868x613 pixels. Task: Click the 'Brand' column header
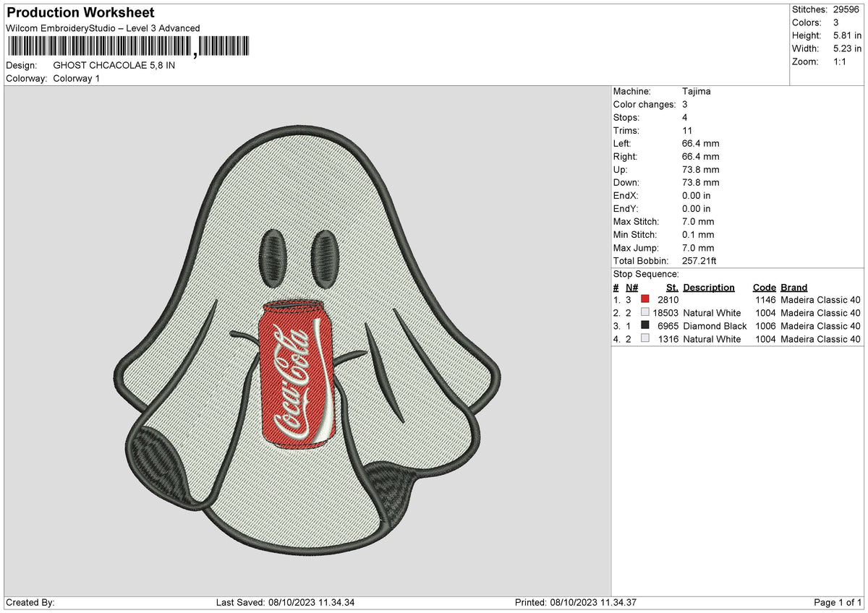(x=794, y=287)
